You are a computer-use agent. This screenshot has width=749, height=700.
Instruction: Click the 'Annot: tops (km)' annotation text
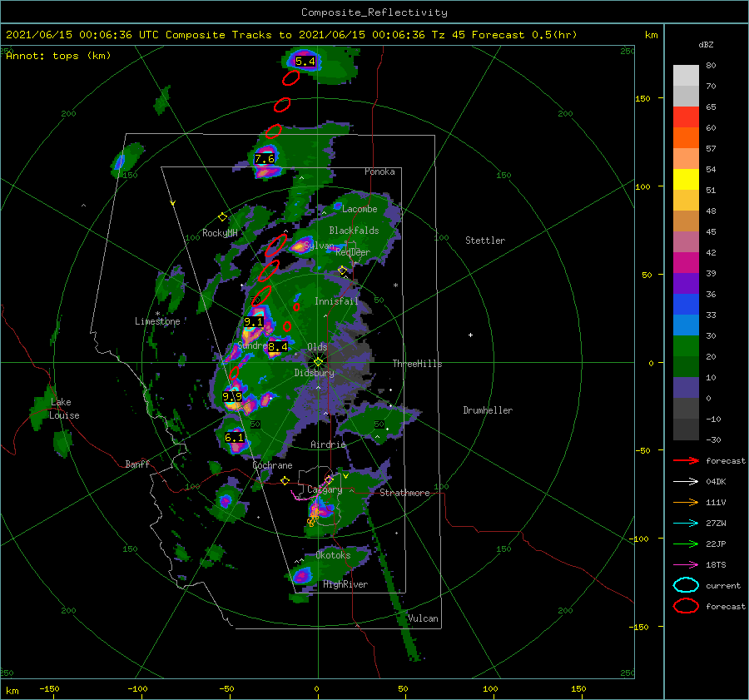point(58,56)
